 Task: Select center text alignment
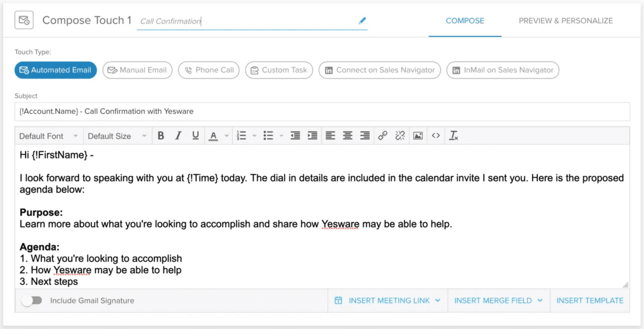click(347, 135)
